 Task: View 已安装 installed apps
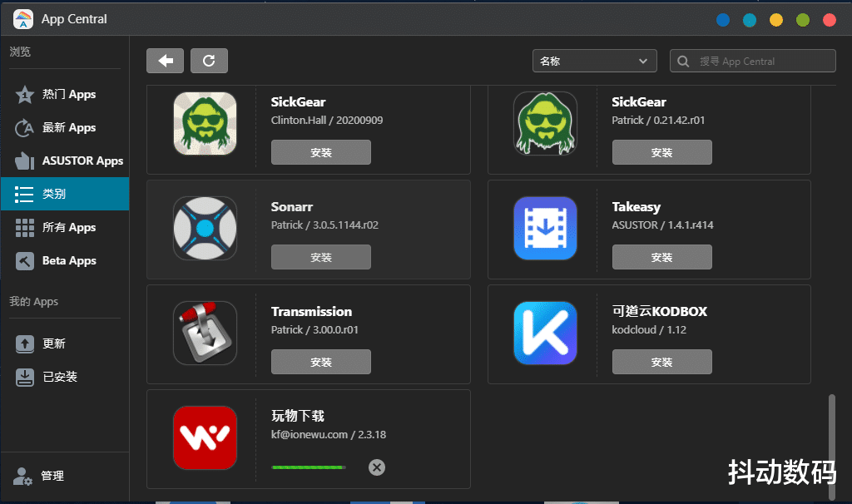tap(65, 377)
